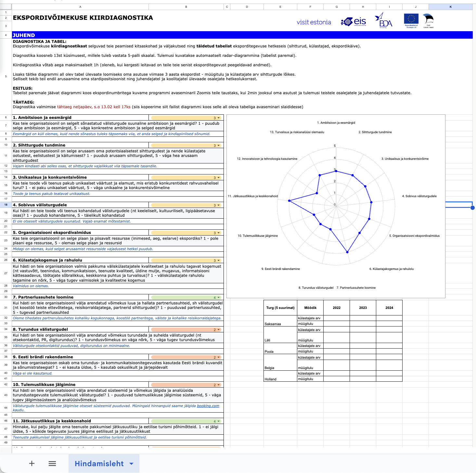Image resolution: width=476 pixels, height=473 pixels.
Task: Add a new sheet with plus icon
Action: point(32,464)
